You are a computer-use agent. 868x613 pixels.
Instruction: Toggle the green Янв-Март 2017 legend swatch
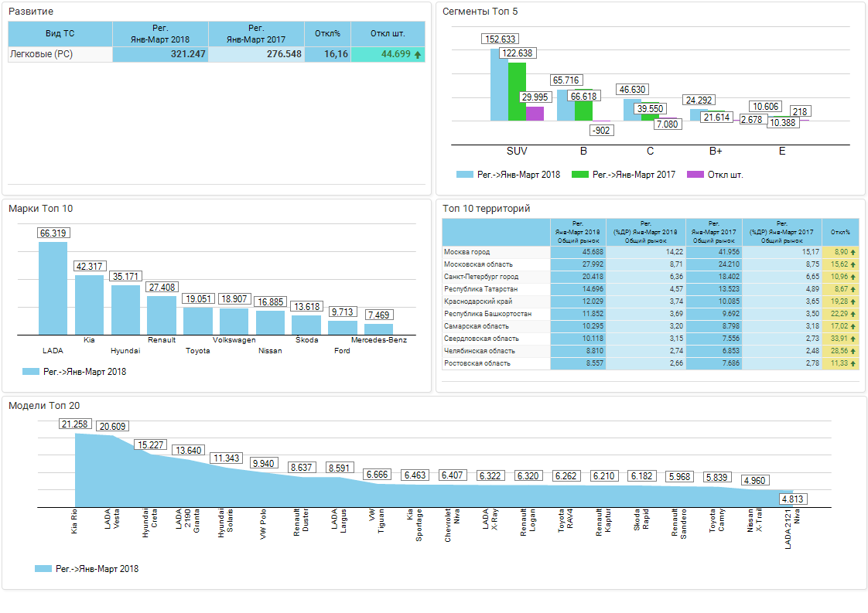(x=580, y=175)
